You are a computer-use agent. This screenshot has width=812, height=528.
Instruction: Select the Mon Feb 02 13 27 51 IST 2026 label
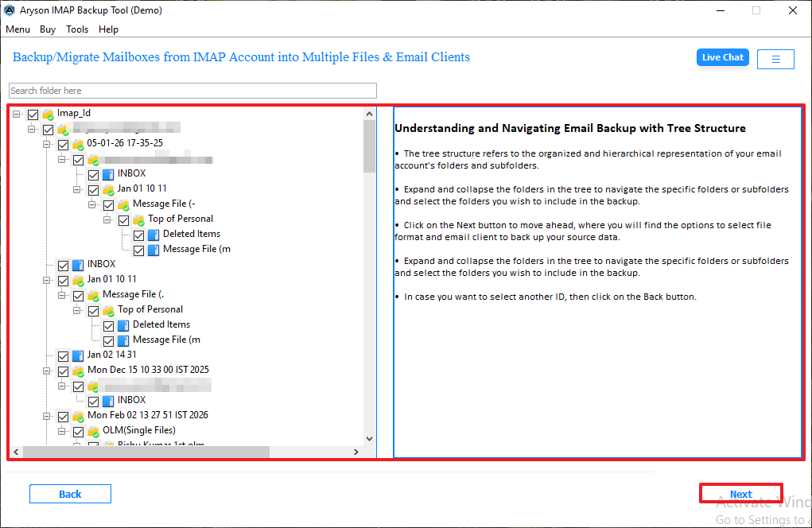tap(148, 415)
